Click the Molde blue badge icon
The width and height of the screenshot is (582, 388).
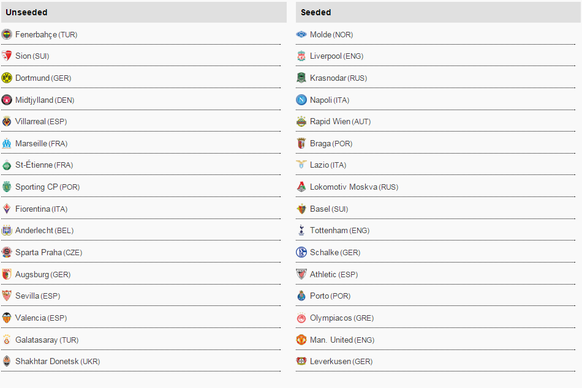pos(301,35)
